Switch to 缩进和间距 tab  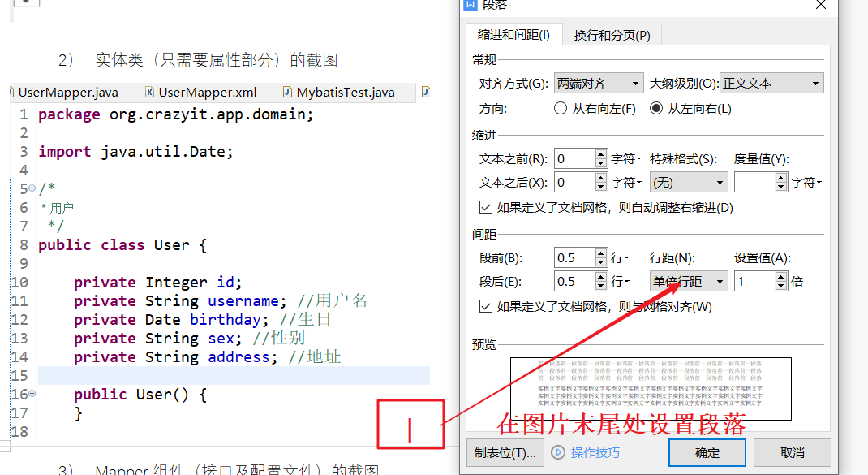513,35
